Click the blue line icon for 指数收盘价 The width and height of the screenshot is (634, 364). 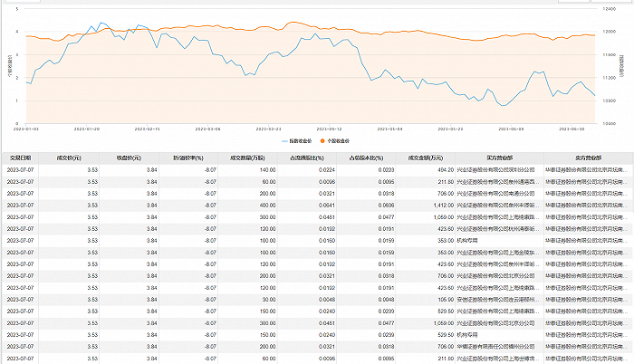[285, 140]
